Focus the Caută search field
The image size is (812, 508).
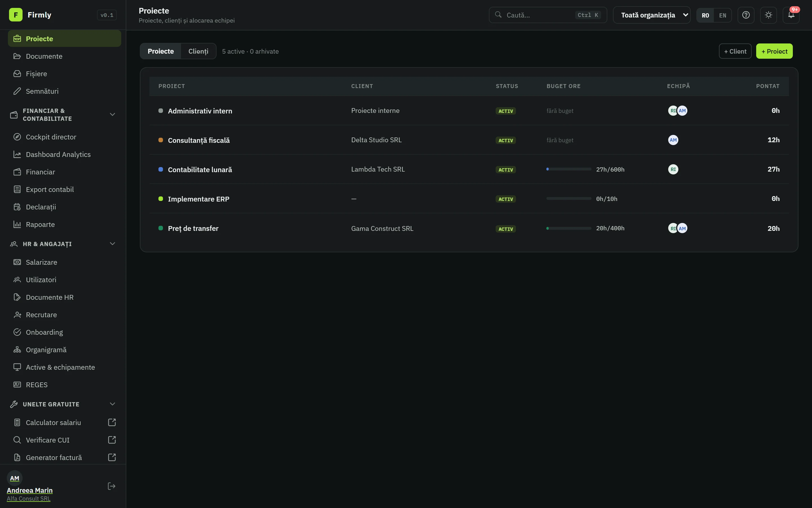coord(548,15)
